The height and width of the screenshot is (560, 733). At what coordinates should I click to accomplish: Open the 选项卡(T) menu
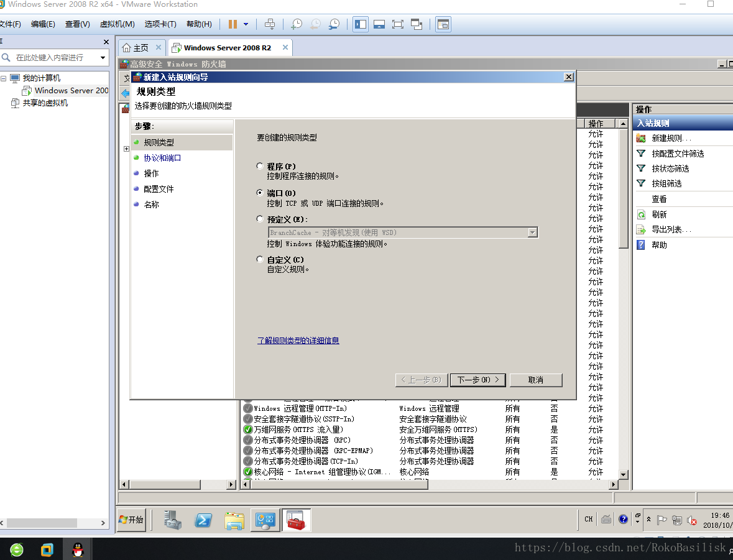[160, 24]
